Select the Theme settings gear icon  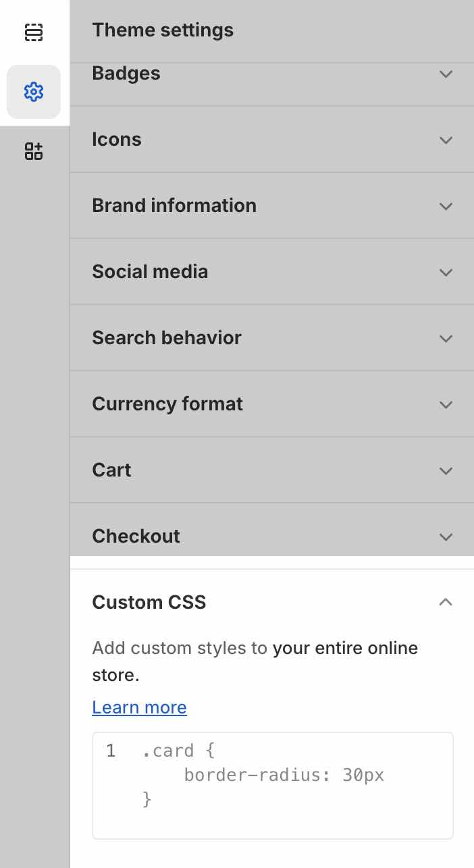(34, 92)
